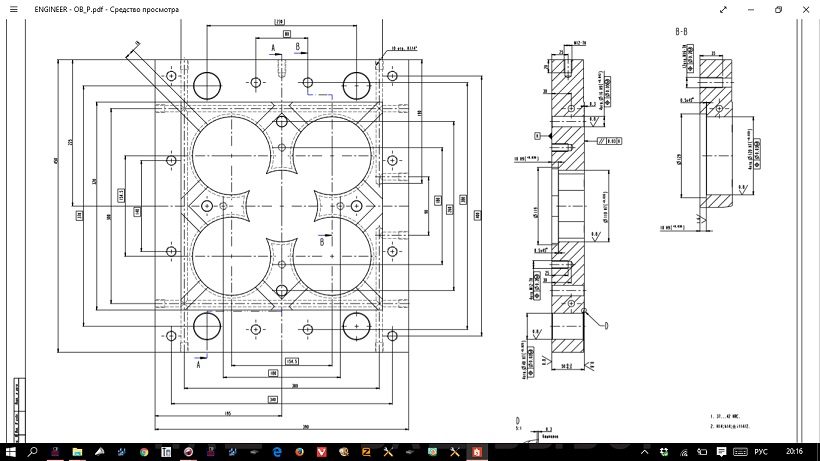Open the orange Z app on the taskbar
Screen dimensions: 820x461
(366, 453)
